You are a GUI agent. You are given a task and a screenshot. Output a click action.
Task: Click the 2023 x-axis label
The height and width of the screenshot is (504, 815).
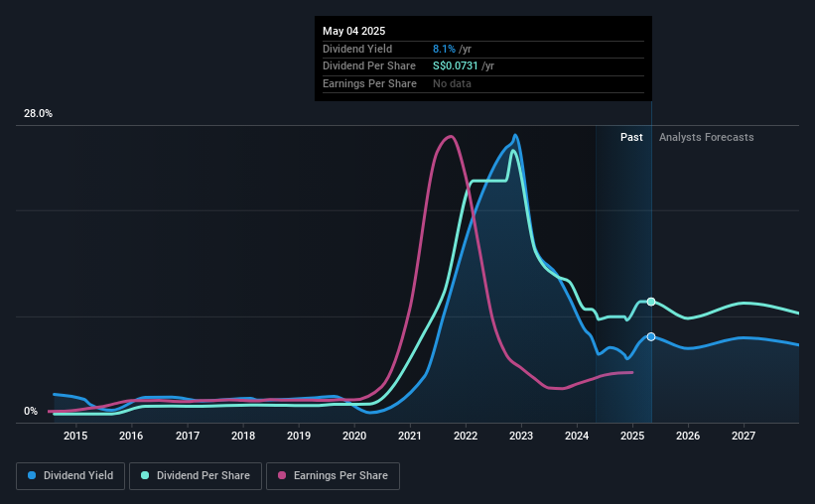[x=521, y=436]
